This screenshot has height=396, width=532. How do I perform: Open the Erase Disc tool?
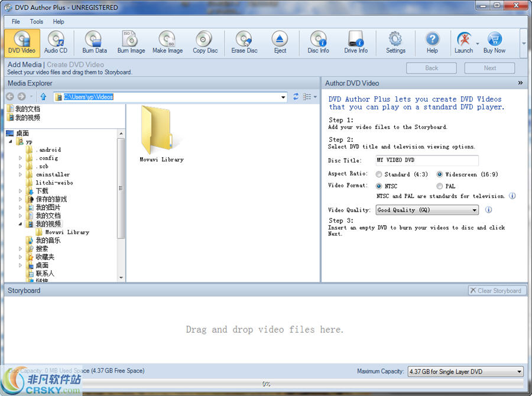pos(244,41)
